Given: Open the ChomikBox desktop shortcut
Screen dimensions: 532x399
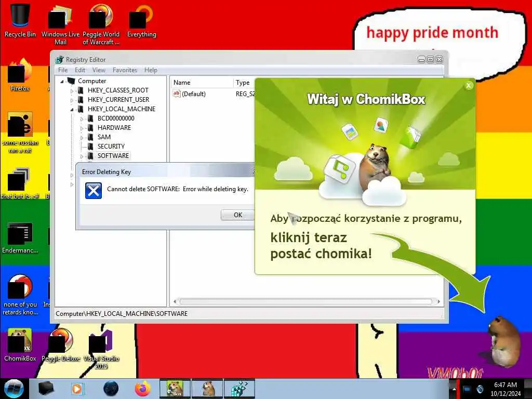Looking at the screenshot, I should coord(20,345).
